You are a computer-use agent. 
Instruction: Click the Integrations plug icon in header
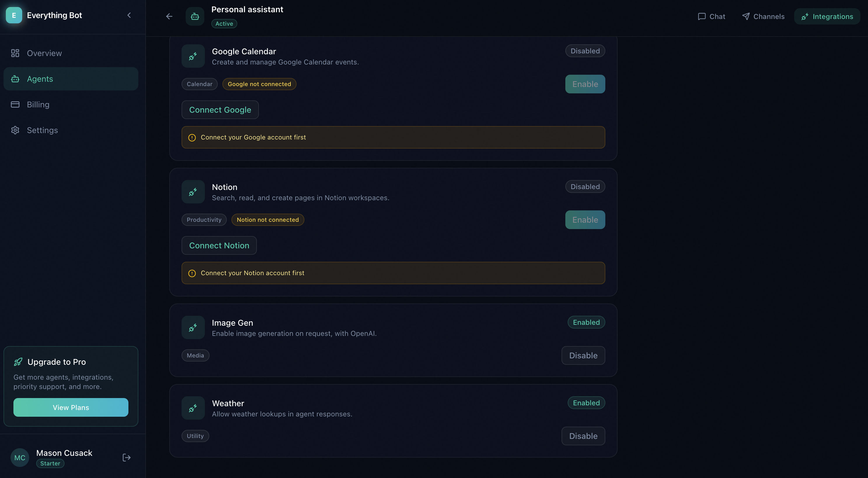coord(805,17)
